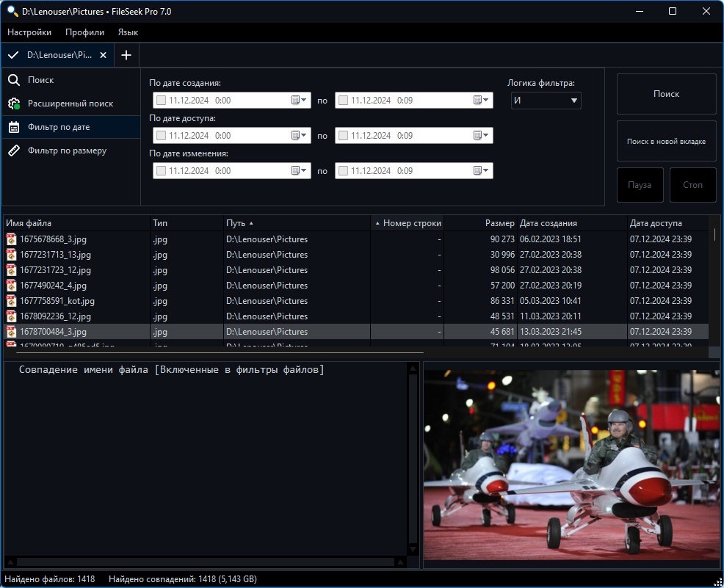Open the Search magnifier section in sidebar
The width and height of the screenshot is (724, 588).
(14, 80)
